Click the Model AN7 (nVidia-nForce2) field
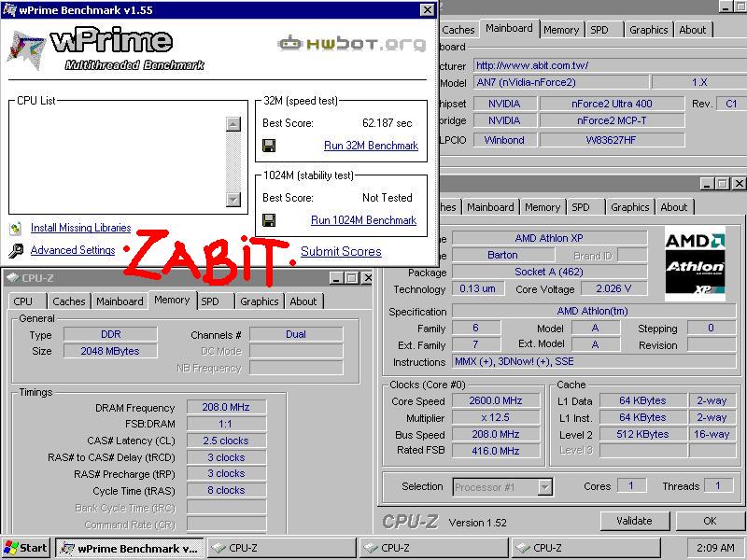The image size is (747, 560). click(x=561, y=82)
